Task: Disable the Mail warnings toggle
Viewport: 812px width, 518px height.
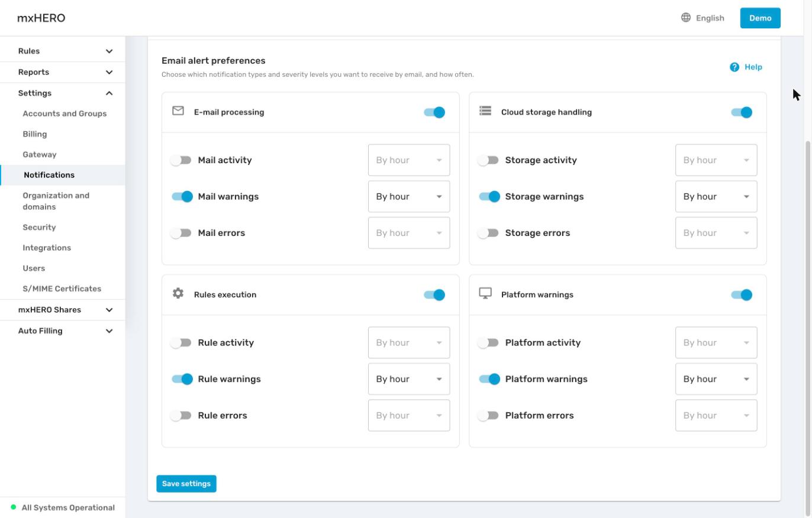Action: pyautogui.click(x=182, y=196)
